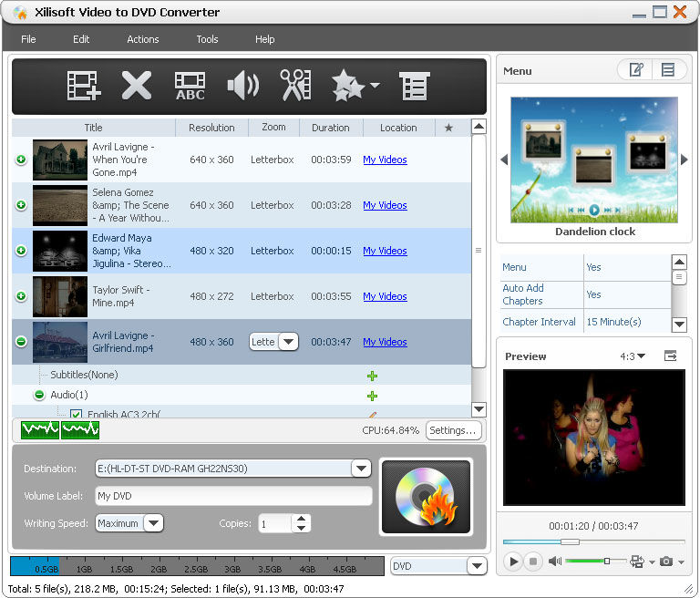Image resolution: width=700 pixels, height=598 pixels.
Task: Expand the Selena Gomez video row
Action: 21,205
